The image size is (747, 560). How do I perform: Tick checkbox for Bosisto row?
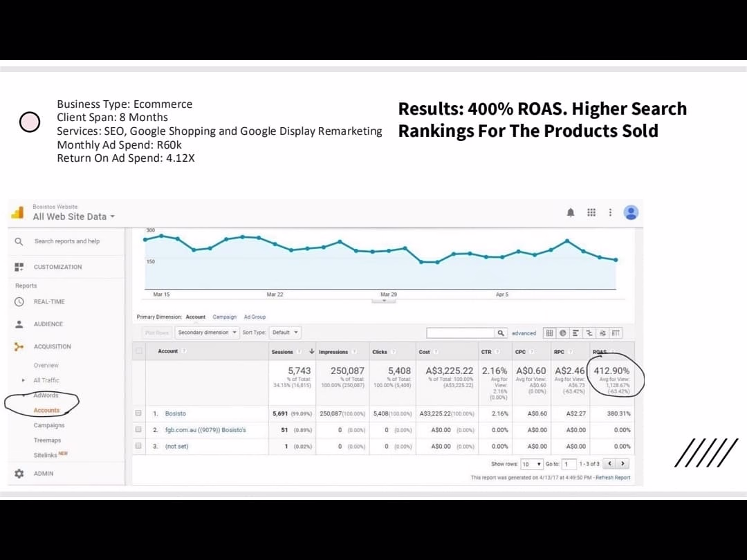click(x=138, y=413)
